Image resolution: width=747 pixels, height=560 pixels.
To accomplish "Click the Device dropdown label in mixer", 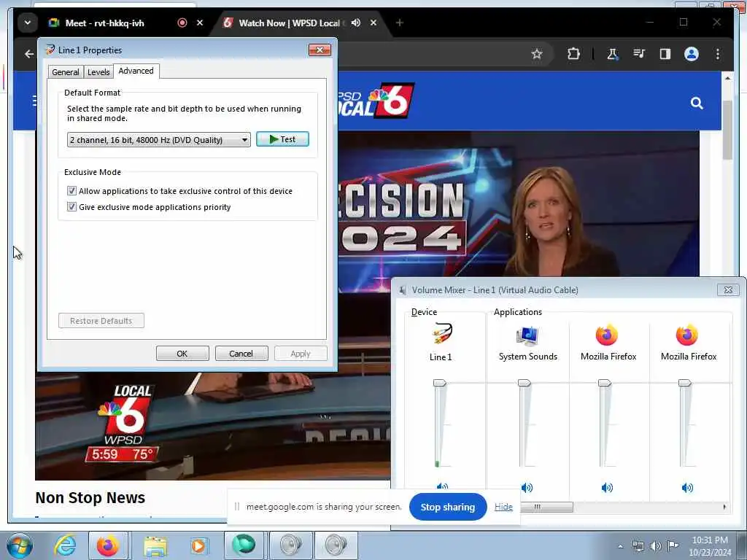I will 424,312.
